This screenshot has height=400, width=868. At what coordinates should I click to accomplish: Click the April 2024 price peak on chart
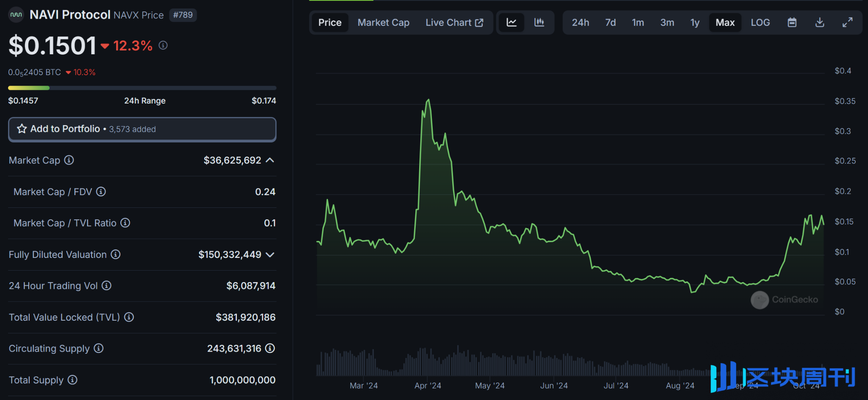tap(428, 100)
